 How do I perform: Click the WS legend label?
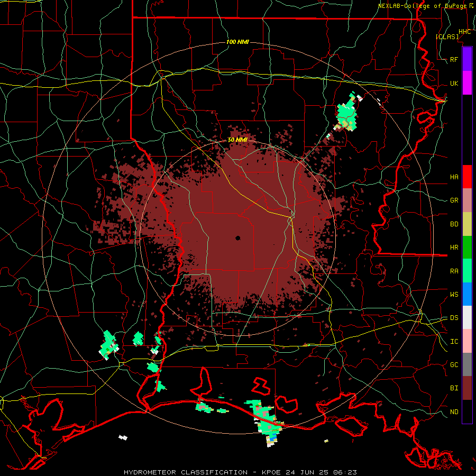[x=454, y=295]
